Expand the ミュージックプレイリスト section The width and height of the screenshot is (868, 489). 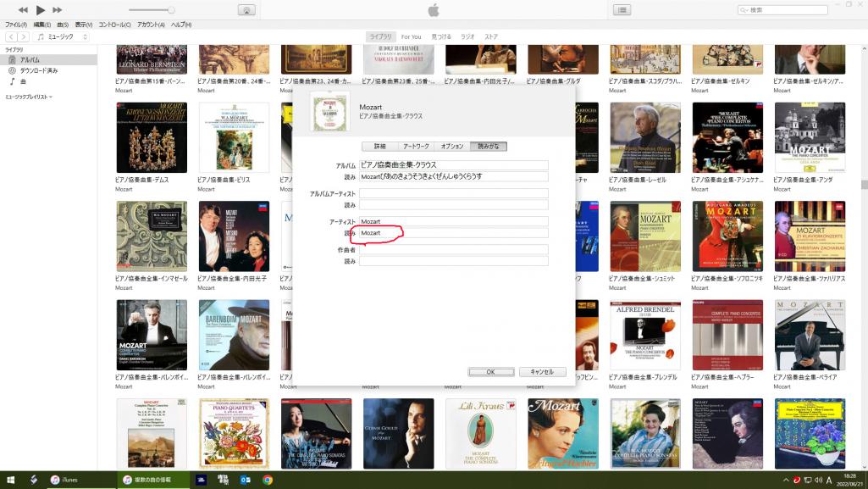point(28,97)
